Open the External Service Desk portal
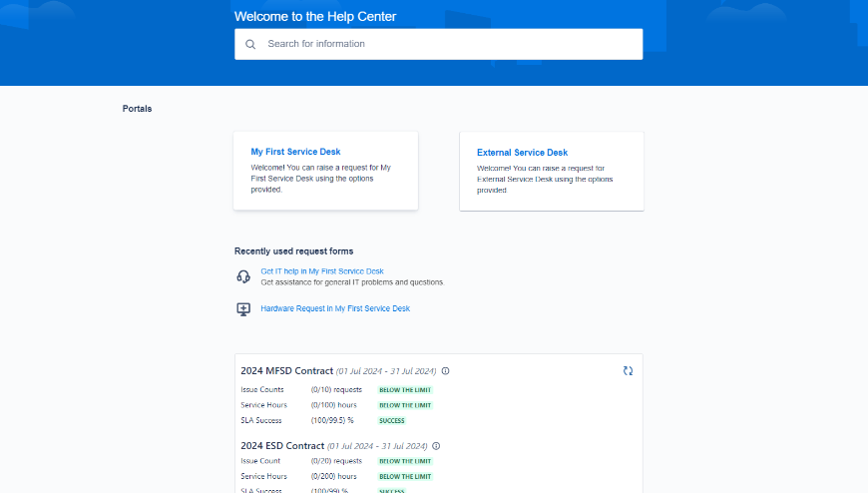 click(x=522, y=153)
